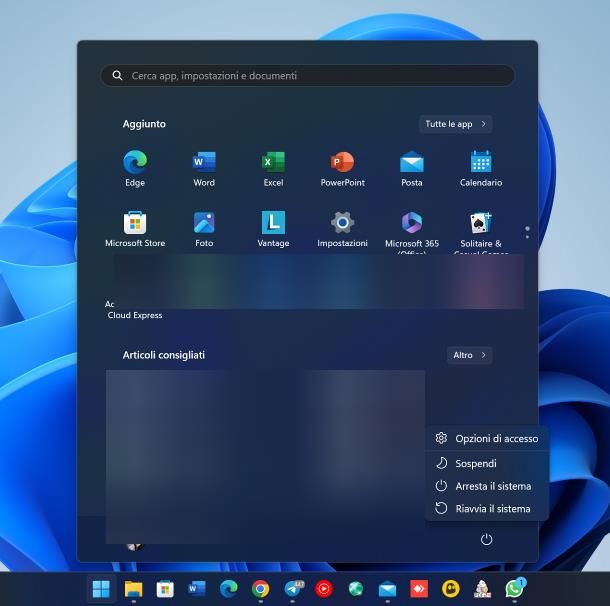
Task: Expand Tutte le app list
Action: pos(456,124)
